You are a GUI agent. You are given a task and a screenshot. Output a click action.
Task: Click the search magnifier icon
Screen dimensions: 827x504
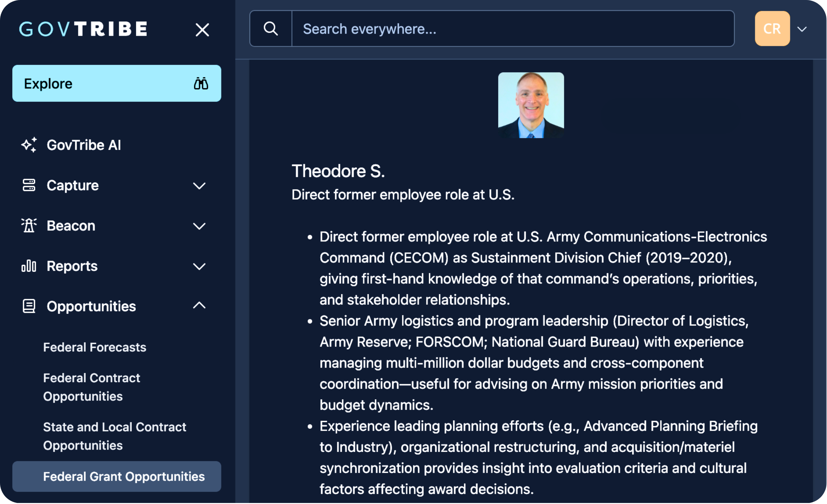pos(271,29)
